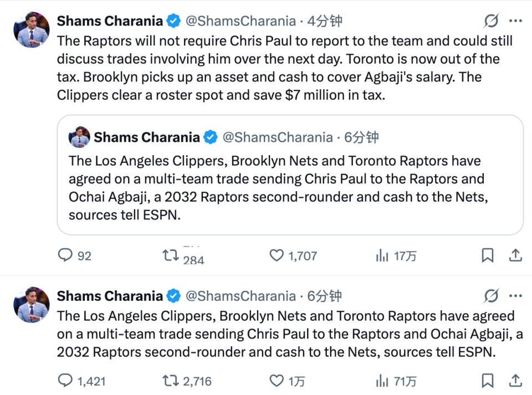Reply to the top tweet with 92 comments
Screen dimensions: 532x395
click(x=66, y=255)
